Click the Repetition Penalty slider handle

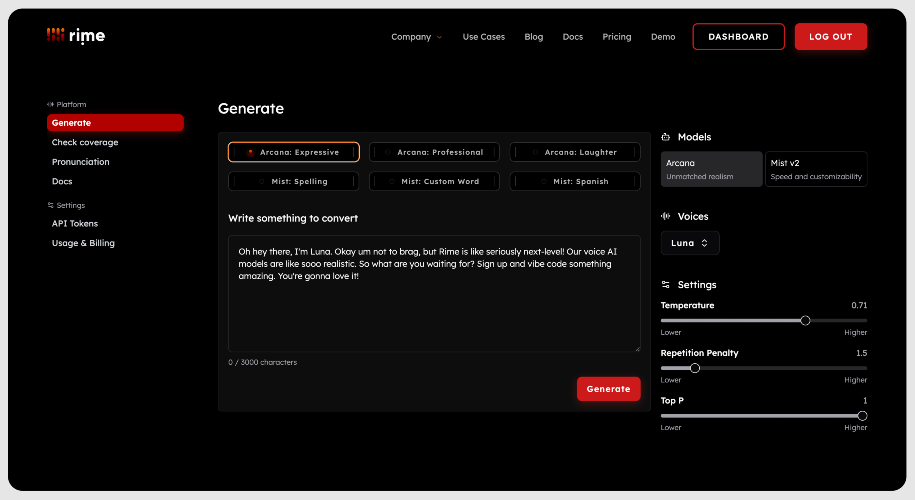tap(694, 368)
